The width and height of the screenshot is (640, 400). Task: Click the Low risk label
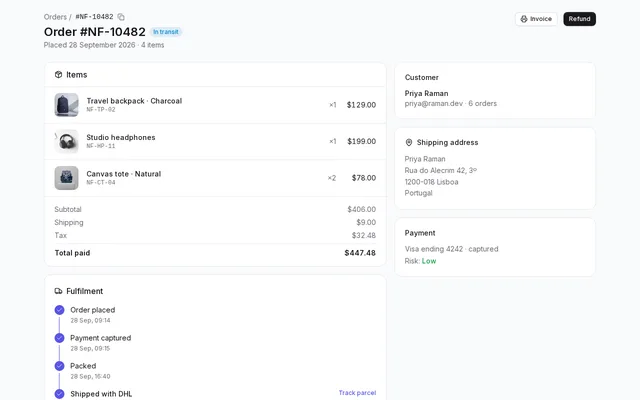pyautogui.click(x=429, y=261)
